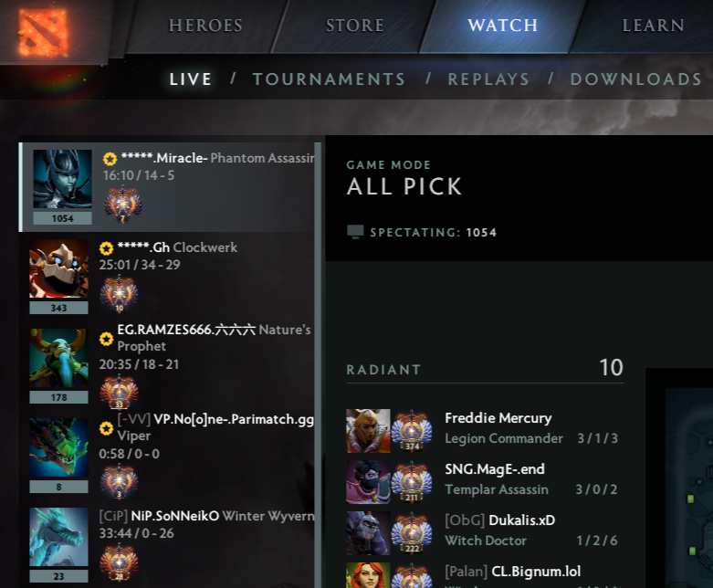Screen dimensions: 713x588
Task: Click rank medal 211 next to SNG.MagE-.end
Action: pos(412,482)
